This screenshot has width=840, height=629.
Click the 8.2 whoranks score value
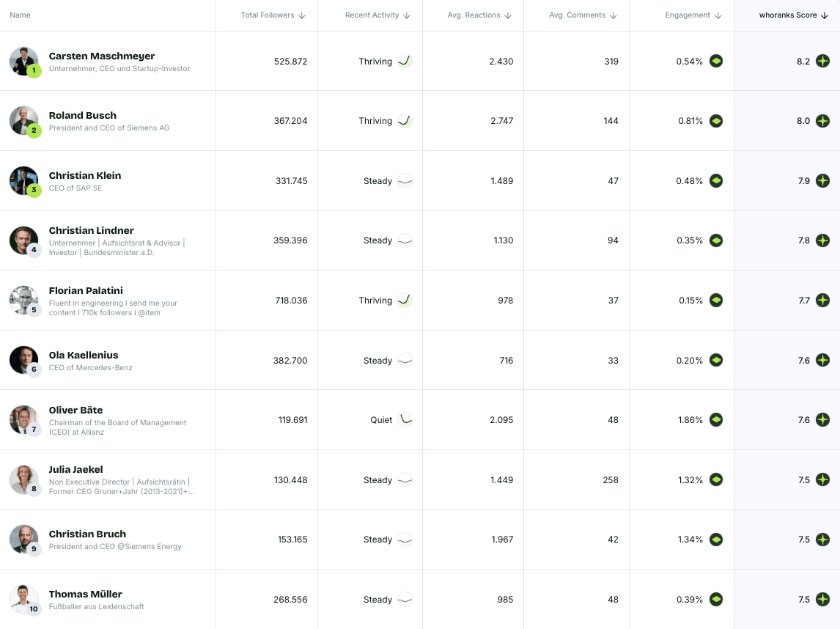tap(803, 62)
